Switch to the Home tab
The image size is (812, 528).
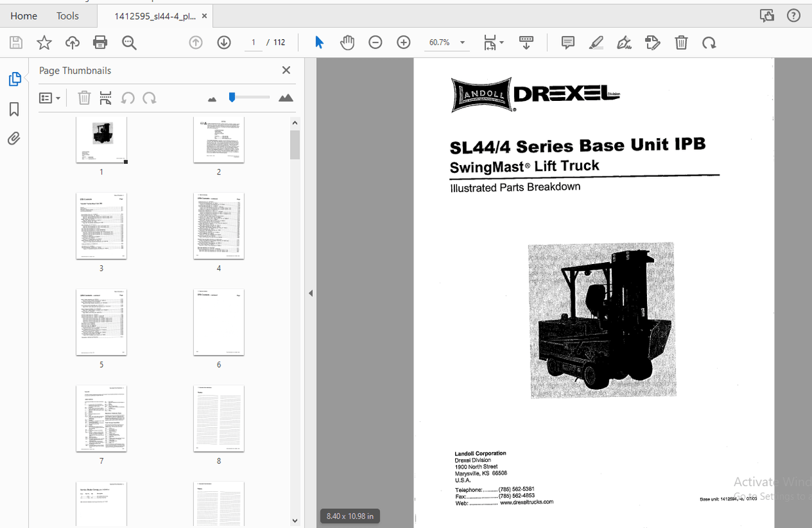point(24,15)
